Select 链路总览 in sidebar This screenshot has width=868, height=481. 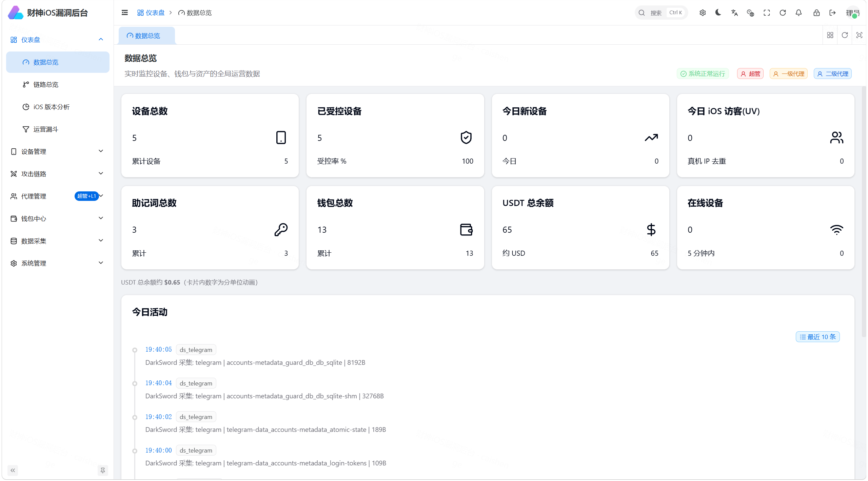(58, 84)
